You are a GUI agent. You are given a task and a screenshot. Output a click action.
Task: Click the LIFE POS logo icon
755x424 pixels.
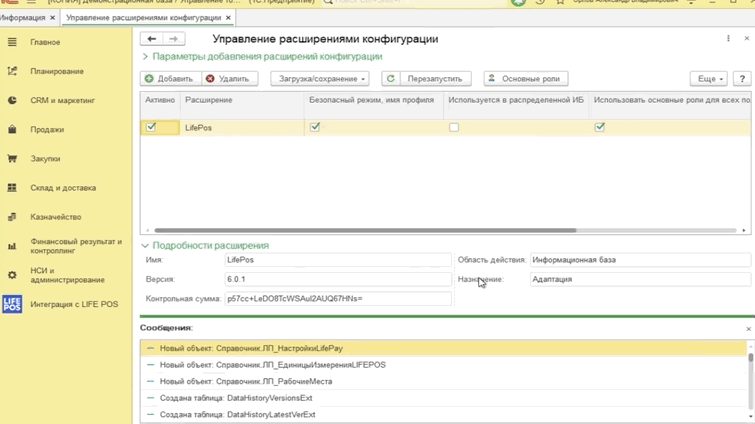tap(12, 304)
